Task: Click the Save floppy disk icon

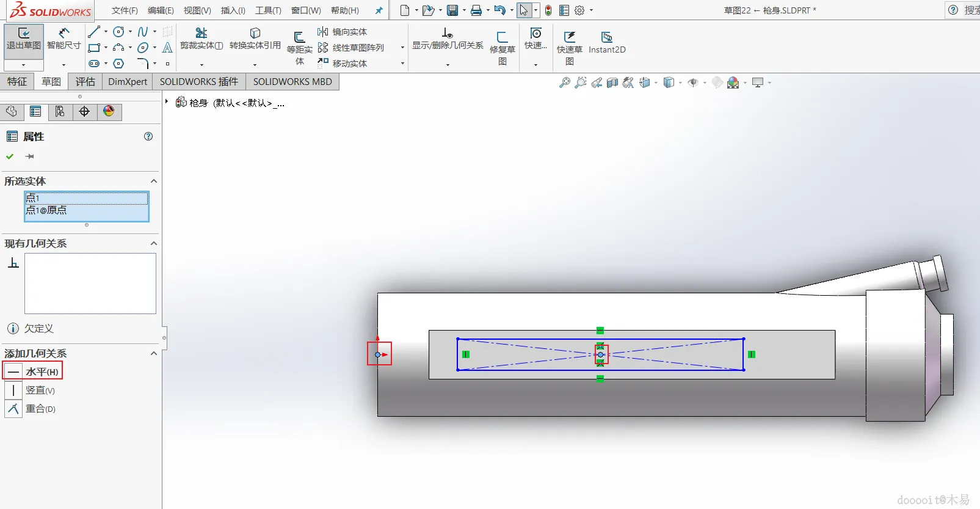Action: [x=452, y=10]
